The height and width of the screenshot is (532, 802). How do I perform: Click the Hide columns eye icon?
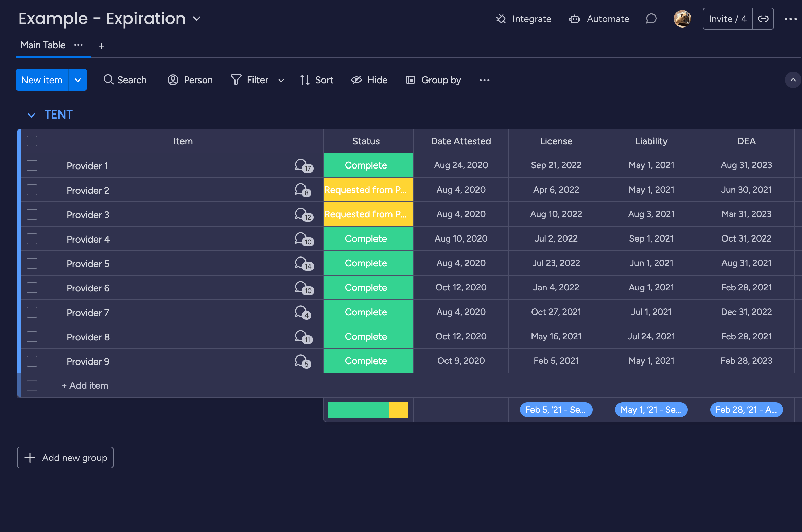pos(356,80)
